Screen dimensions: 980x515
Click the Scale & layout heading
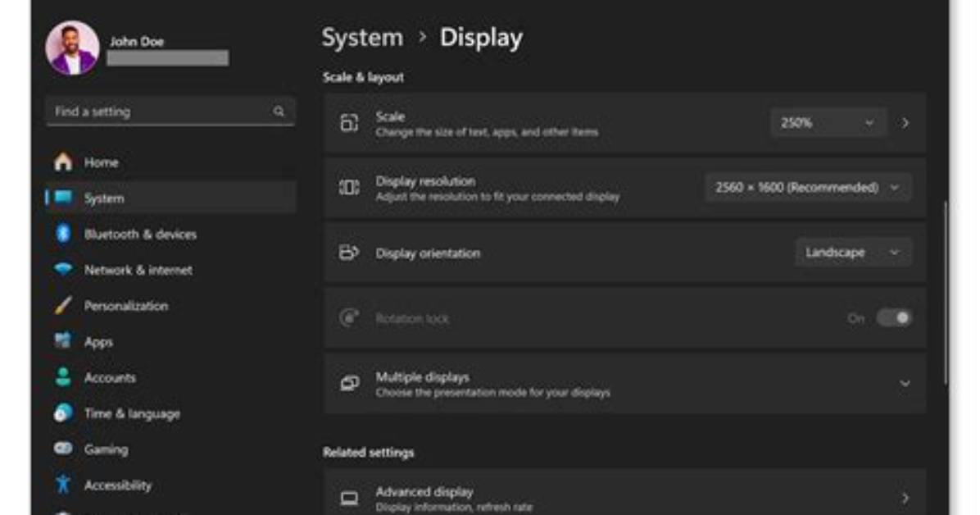tap(363, 78)
